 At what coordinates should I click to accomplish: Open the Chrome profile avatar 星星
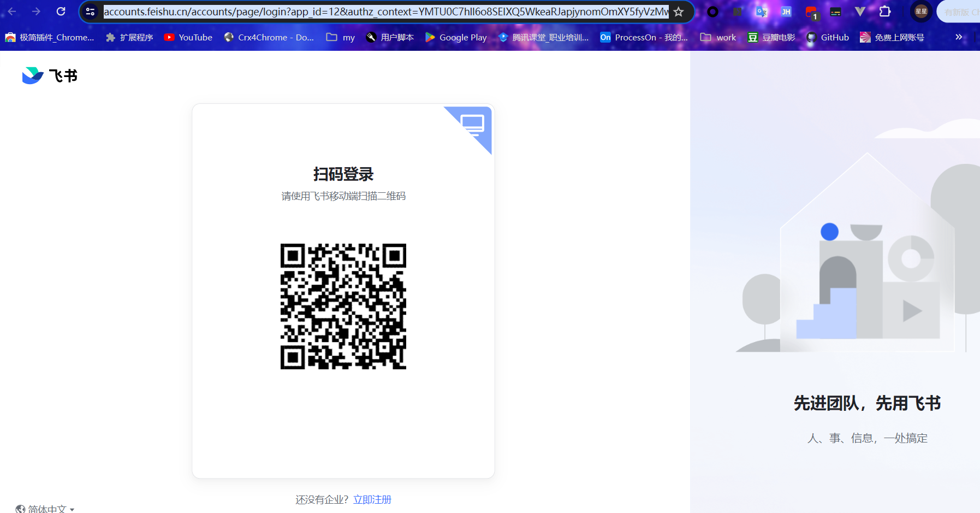[921, 11]
